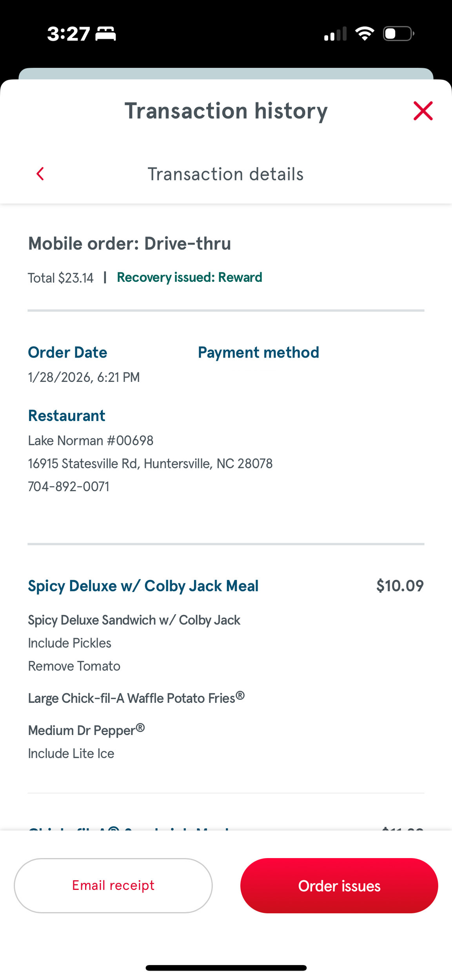Tap the 3:27 clock in status bar
Screen dimensions: 452x980
click(x=69, y=34)
